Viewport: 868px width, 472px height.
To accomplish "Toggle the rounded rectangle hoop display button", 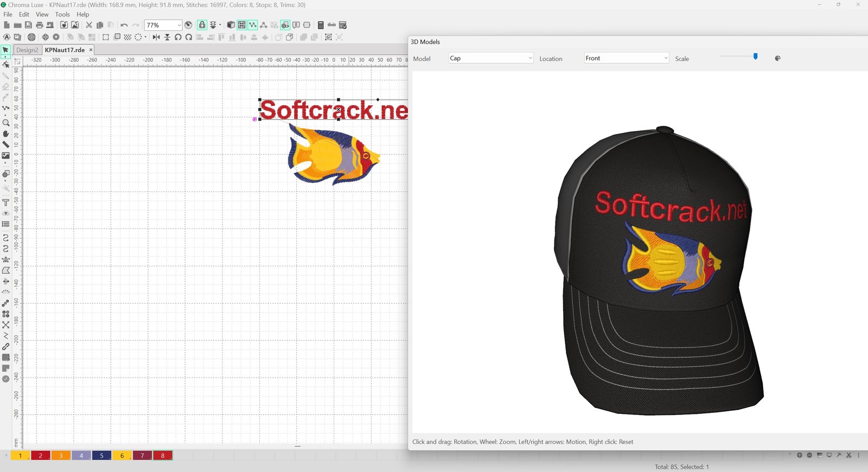I will (307, 25).
